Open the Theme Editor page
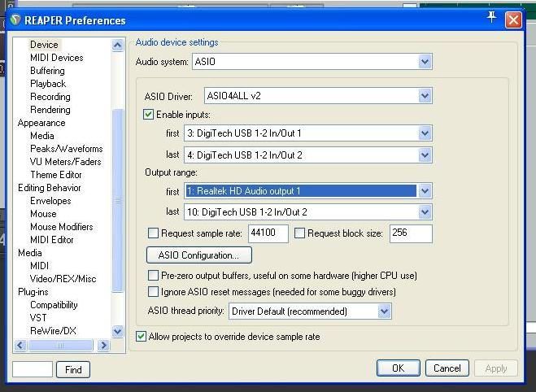536x392 pixels. pyautogui.click(x=56, y=175)
